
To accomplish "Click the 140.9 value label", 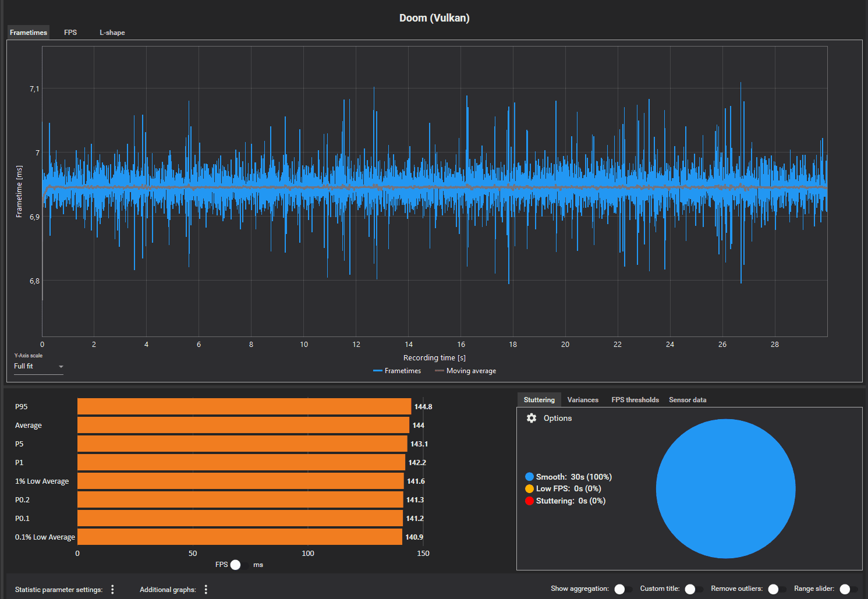I will coord(414,537).
